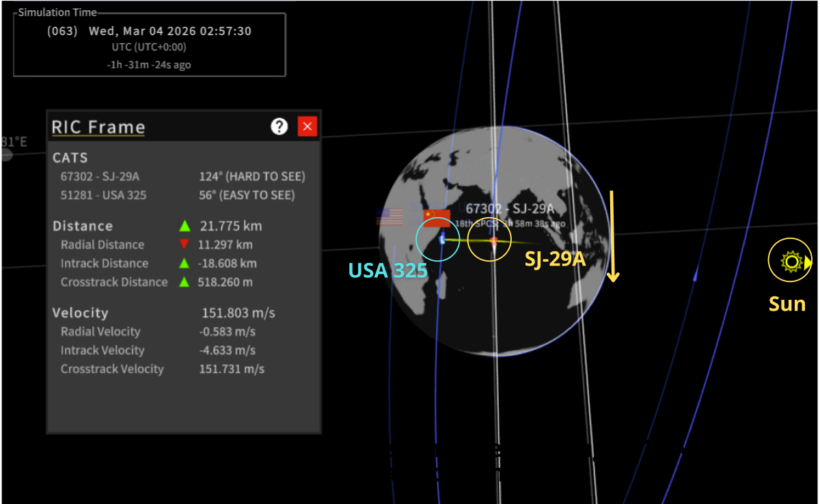820x504 pixels.
Task: Click the Velocity section heading
Action: (81, 313)
